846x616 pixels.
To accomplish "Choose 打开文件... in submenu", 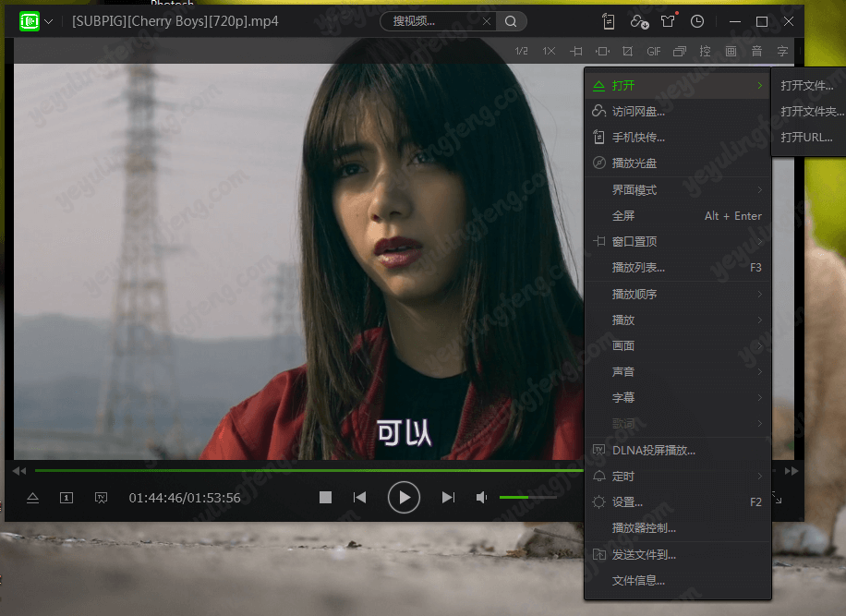I will pos(809,85).
